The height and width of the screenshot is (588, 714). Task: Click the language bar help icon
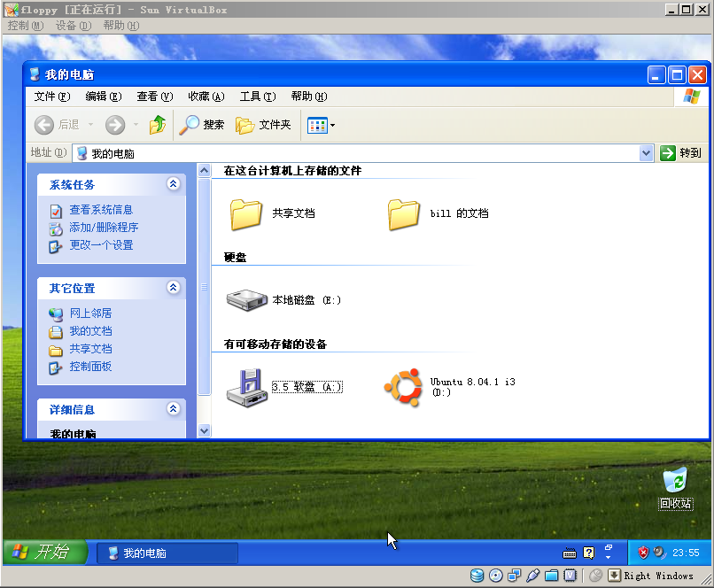pyautogui.click(x=589, y=553)
